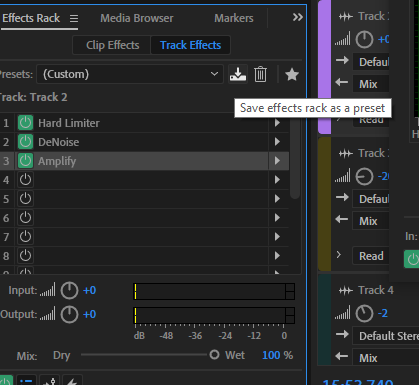Select the Amplify effect row
The image size is (419, 385).
[x=144, y=161]
